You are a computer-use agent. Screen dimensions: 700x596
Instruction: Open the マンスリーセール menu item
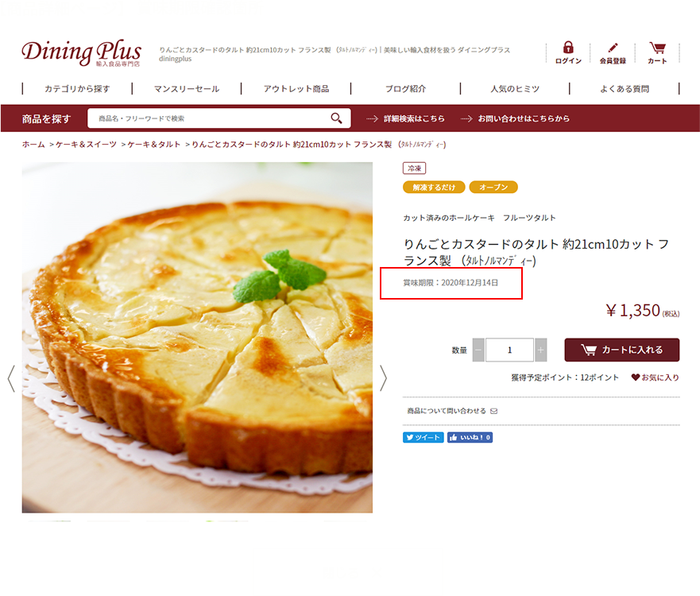(x=187, y=89)
